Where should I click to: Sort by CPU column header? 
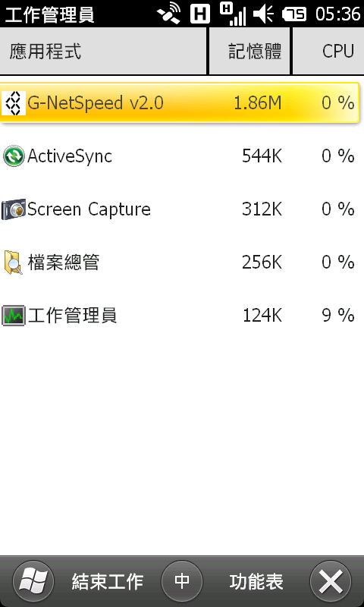click(328, 51)
